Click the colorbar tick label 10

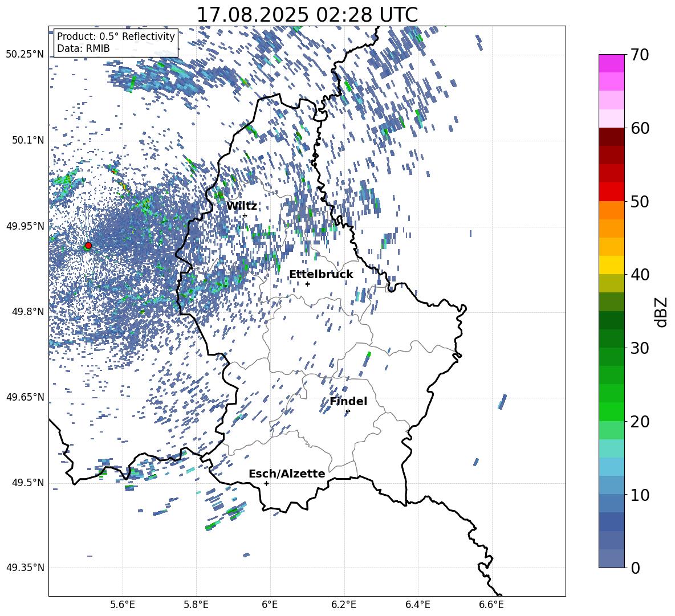click(640, 495)
